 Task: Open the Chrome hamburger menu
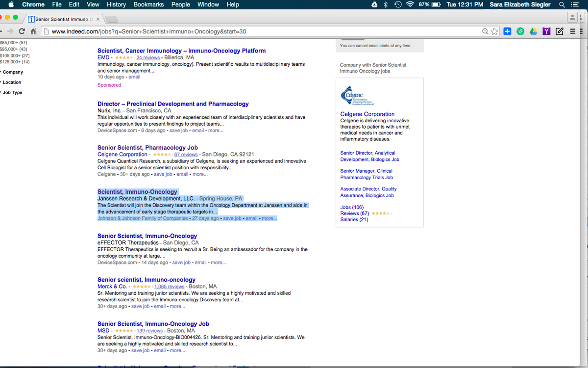[571, 31]
